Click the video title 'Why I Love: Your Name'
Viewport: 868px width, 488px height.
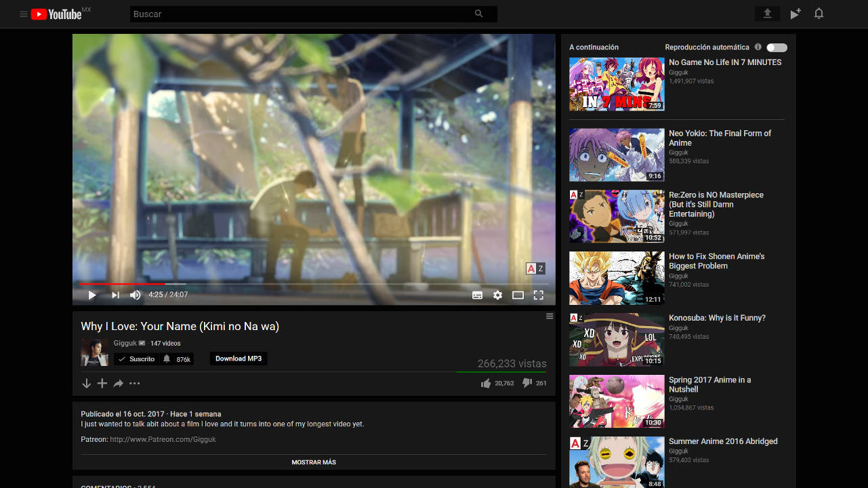(x=180, y=326)
